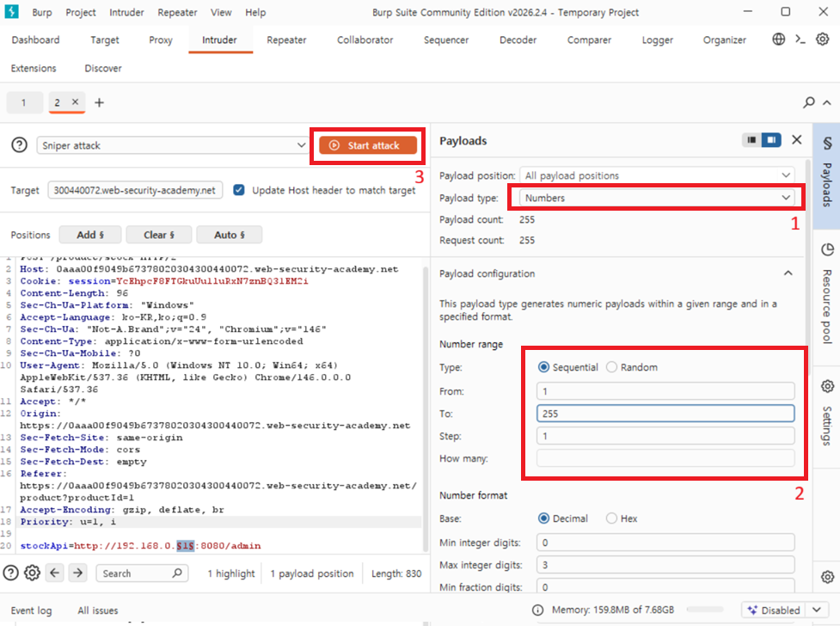
Task: Click the To field showing 255
Action: pyautogui.click(x=665, y=414)
